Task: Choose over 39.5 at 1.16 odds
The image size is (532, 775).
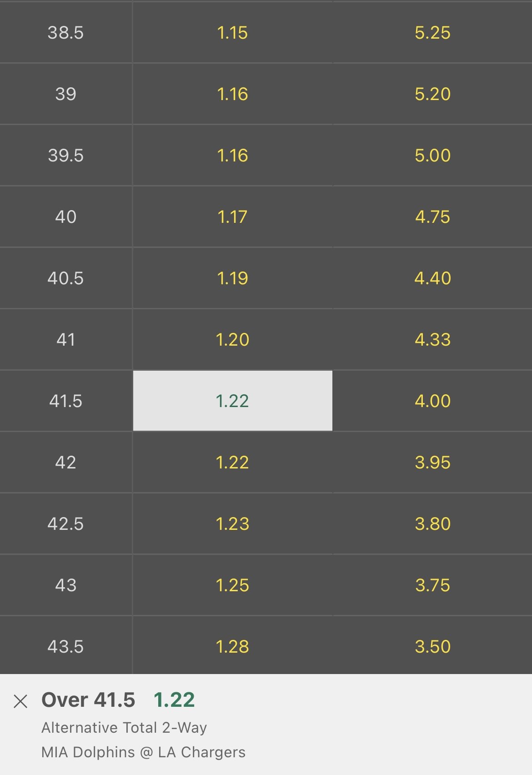Action: 232,156
